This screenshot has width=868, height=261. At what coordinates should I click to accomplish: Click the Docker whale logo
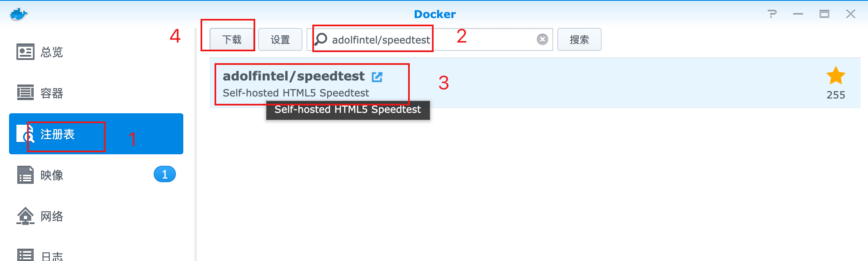[x=18, y=14]
